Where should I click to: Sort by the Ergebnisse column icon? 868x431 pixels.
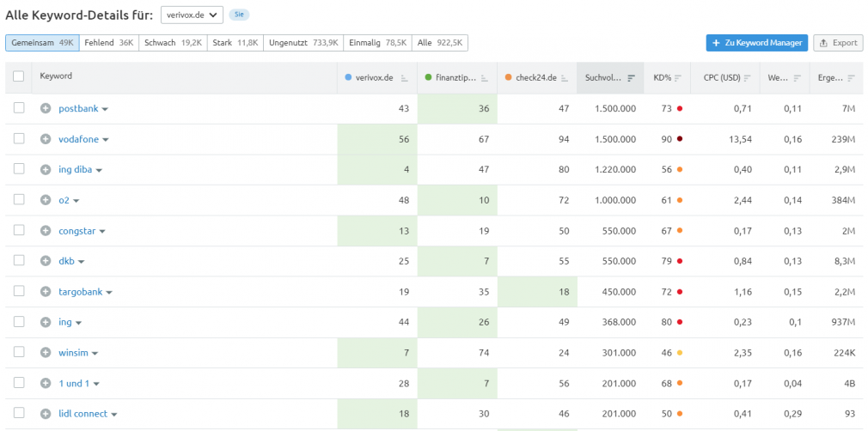[x=850, y=78]
